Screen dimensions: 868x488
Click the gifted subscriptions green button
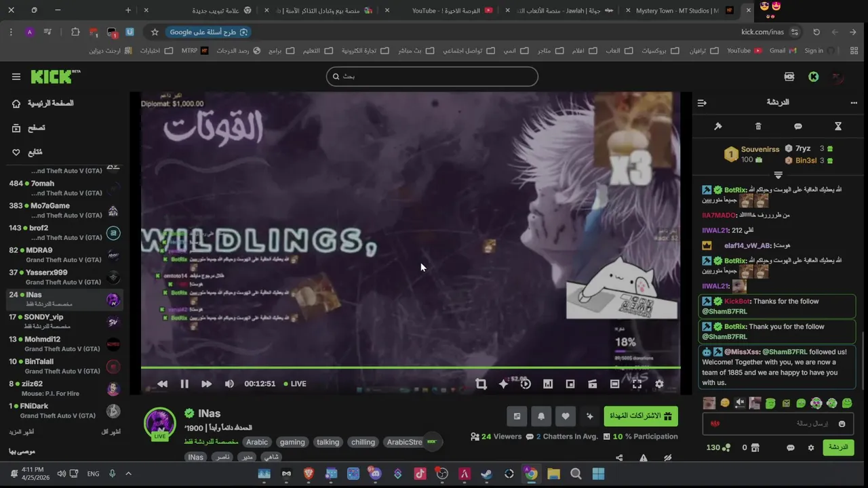point(641,416)
